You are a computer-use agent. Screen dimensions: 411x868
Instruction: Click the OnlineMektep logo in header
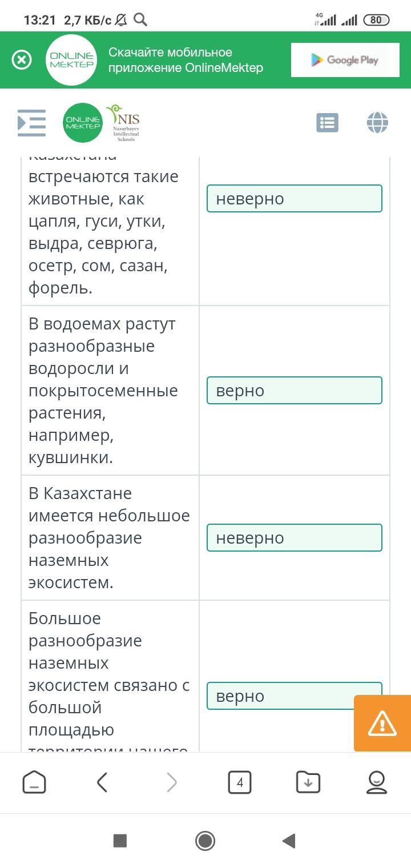82,123
